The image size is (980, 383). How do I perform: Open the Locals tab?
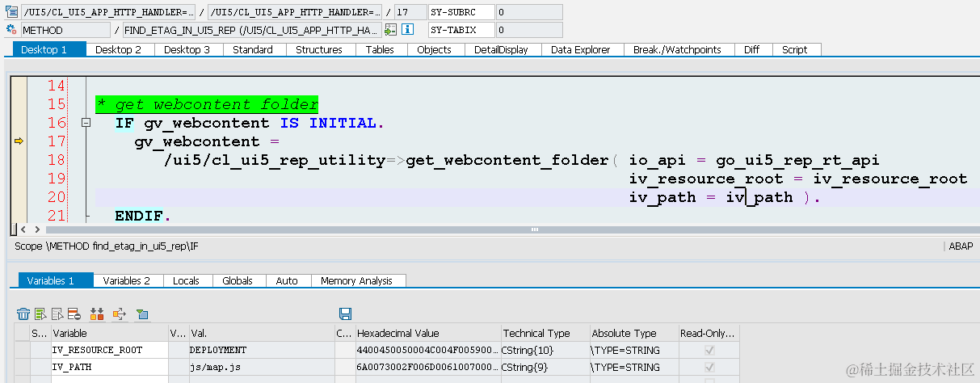click(187, 280)
